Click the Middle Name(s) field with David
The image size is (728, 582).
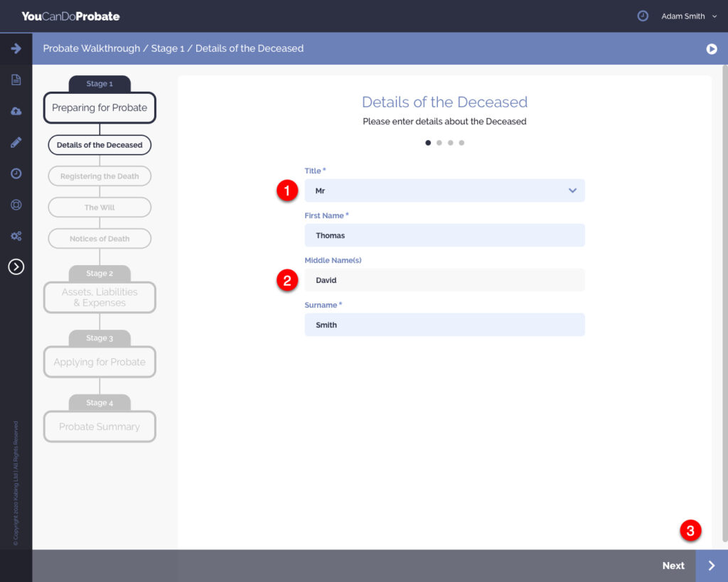pos(444,280)
